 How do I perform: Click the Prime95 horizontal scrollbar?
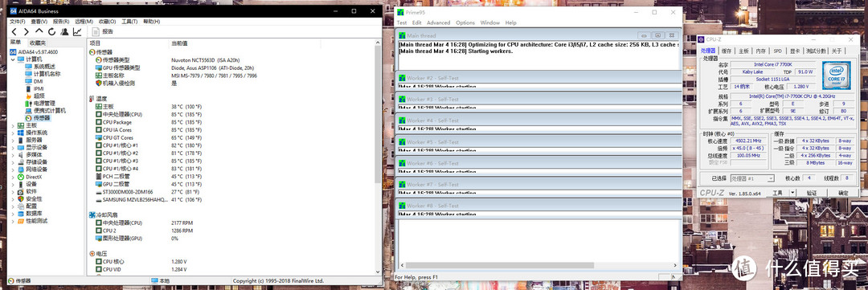click(x=538, y=265)
